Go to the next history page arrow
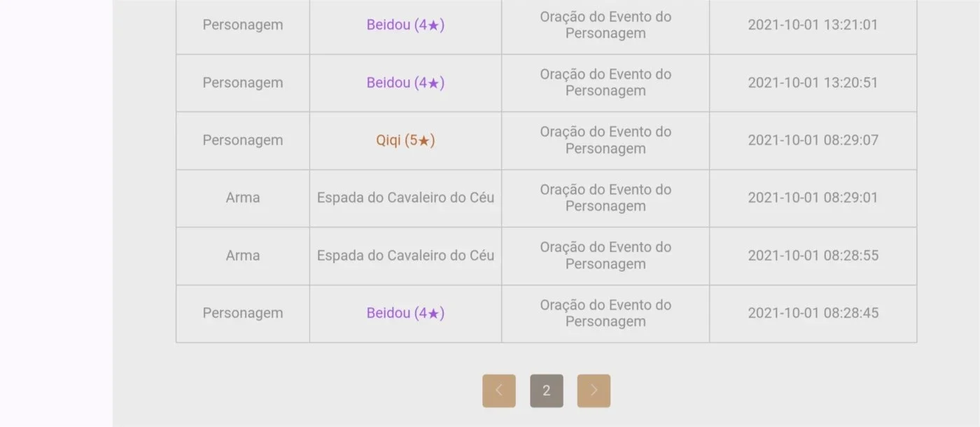980x427 pixels. coord(594,391)
